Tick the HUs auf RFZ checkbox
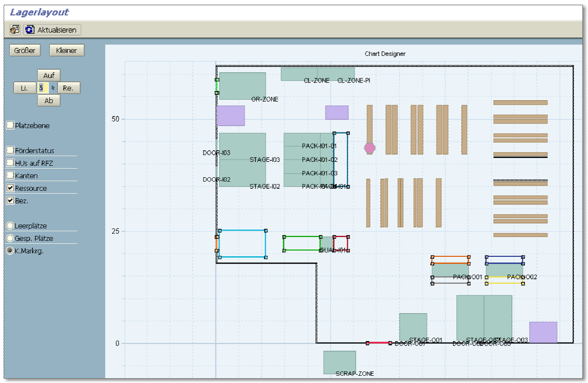The height and width of the screenshot is (383, 588). 10,163
